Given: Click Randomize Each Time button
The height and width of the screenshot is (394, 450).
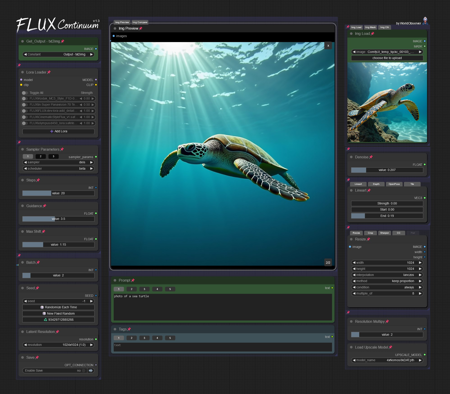Looking at the screenshot, I should coord(58,307).
